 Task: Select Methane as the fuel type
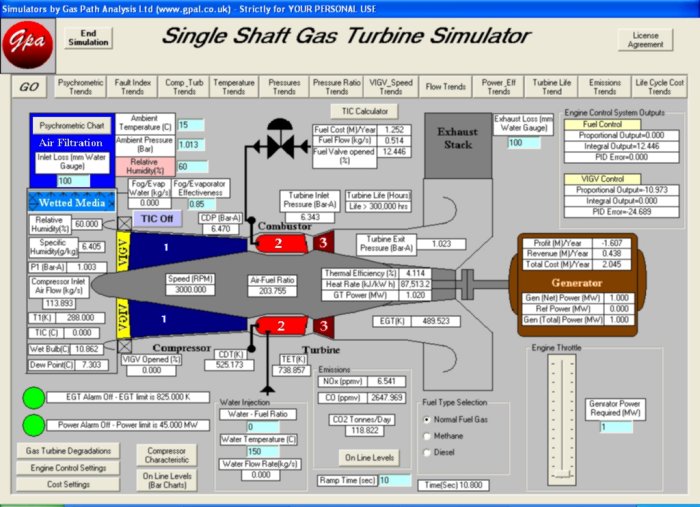click(429, 435)
